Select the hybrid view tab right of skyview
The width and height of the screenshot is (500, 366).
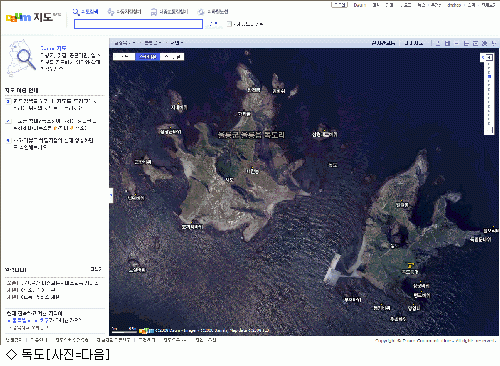(x=172, y=57)
